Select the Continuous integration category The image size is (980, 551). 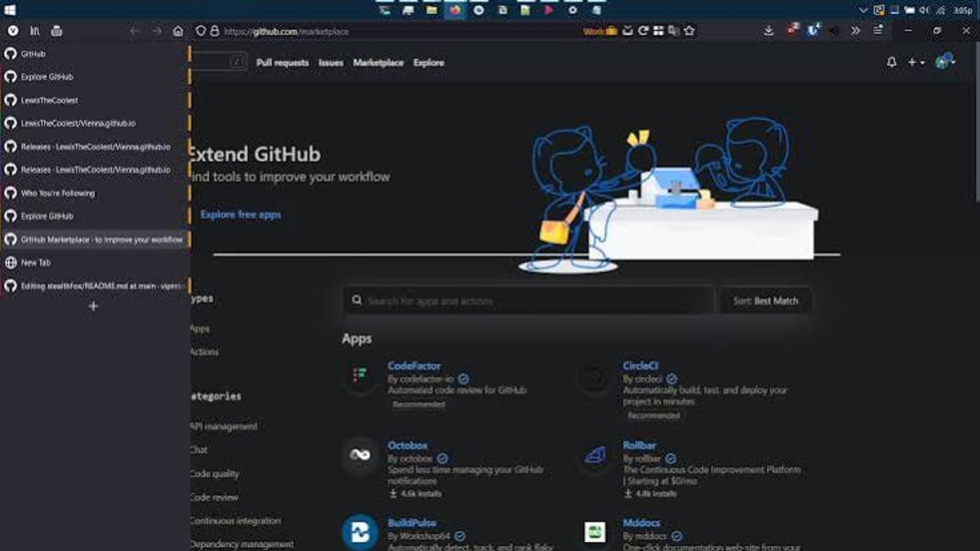(236, 521)
